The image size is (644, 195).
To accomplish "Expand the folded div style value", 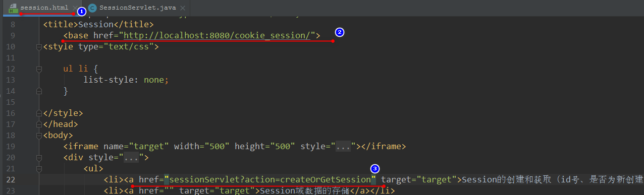I will tap(131, 158).
